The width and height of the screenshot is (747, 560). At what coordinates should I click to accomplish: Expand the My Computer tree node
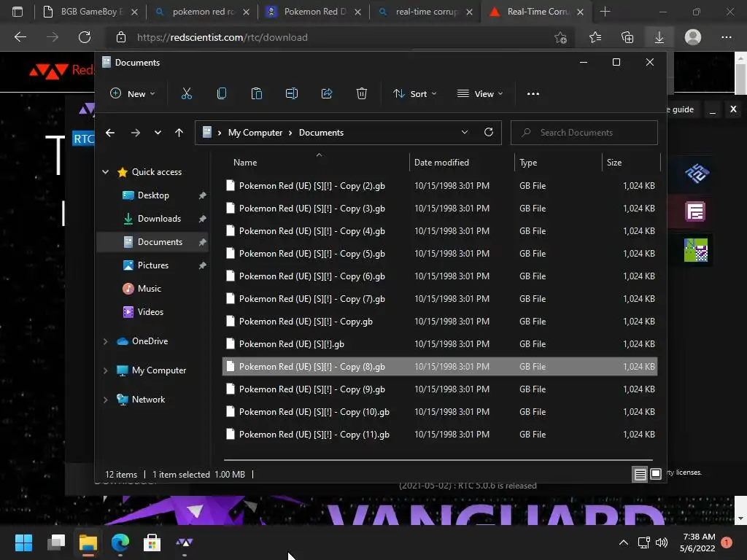[105, 370]
